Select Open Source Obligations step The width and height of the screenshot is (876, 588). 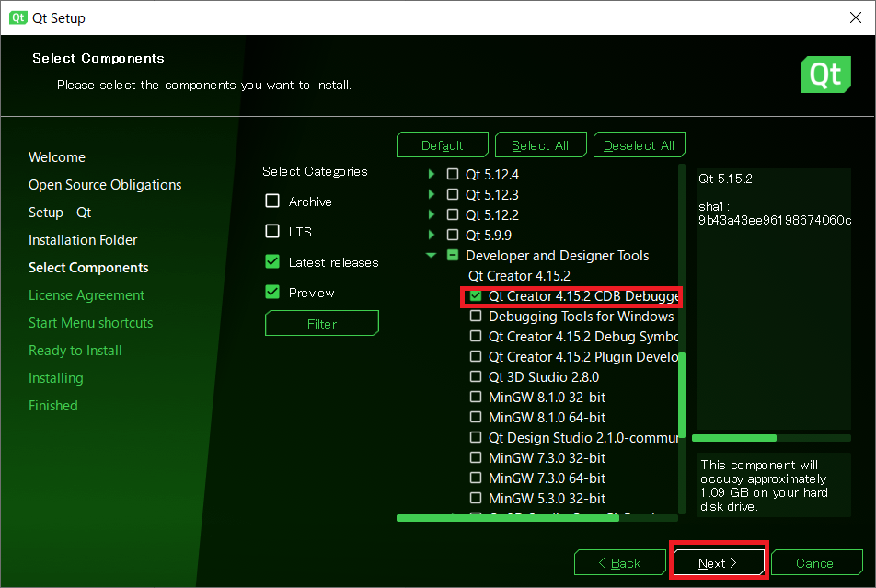(x=105, y=185)
